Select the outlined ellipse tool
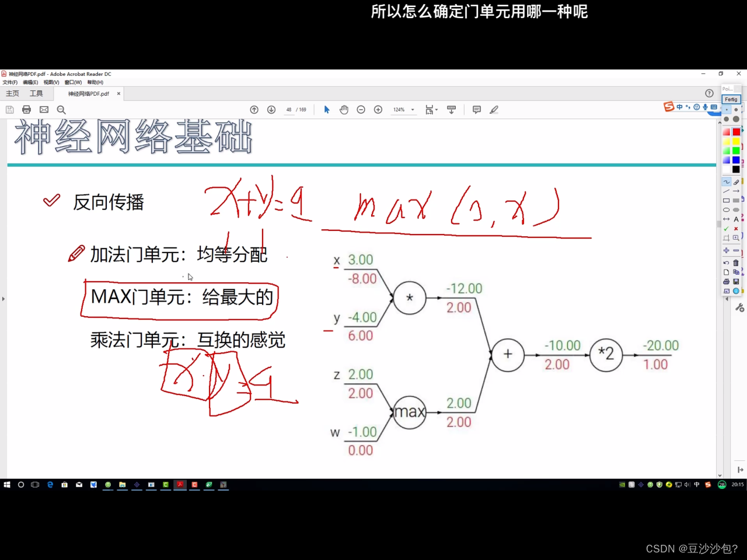Viewport: 747px width, 560px height. (x=727, y=210)
